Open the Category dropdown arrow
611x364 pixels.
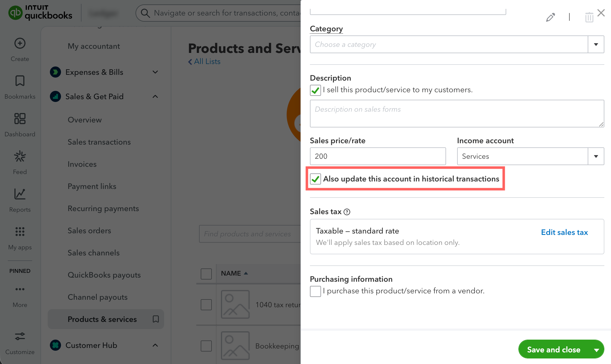596,44
